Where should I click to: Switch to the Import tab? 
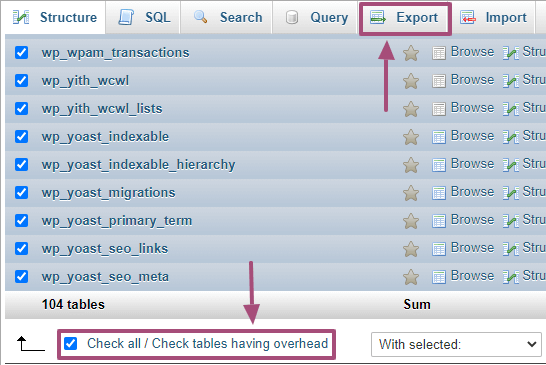point(493,17)
